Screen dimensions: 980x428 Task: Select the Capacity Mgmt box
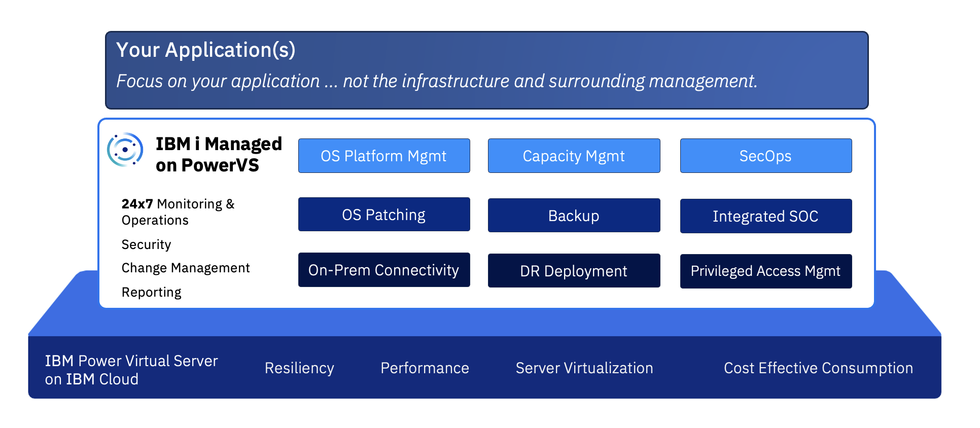click(574, 156)
